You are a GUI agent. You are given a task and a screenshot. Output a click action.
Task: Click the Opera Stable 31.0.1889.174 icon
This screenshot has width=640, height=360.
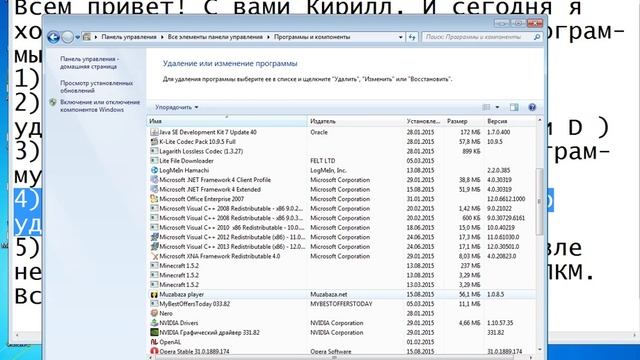pos(154,351)
